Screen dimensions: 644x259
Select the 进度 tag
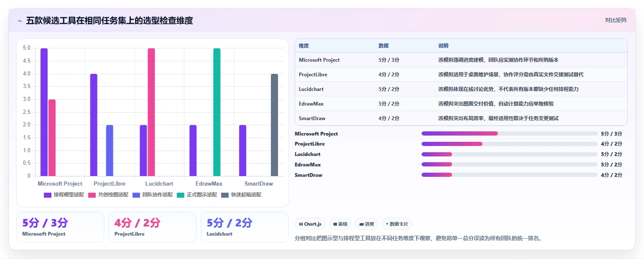(366, 224)
